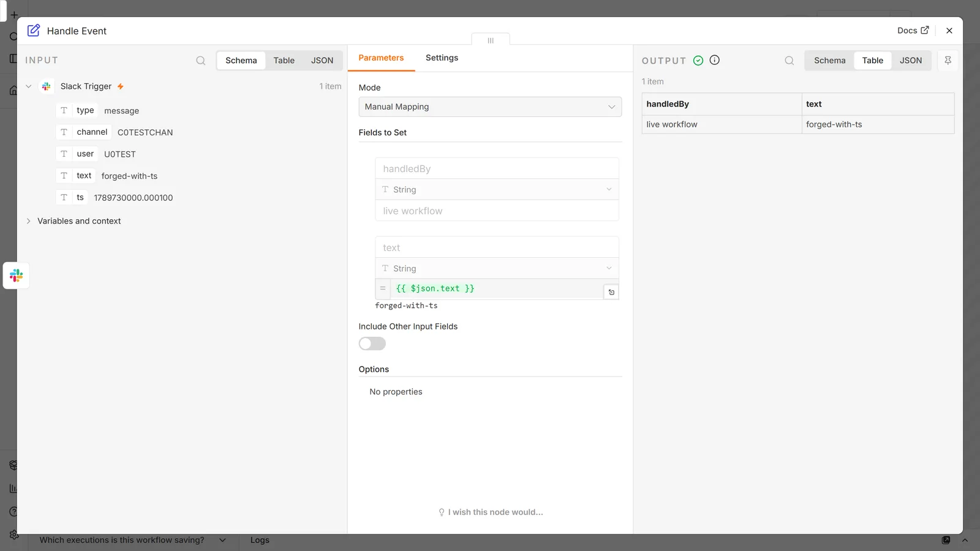Screen dimensions: 980x551
Task: Click the handledBy column header in output
Action: tap(722, 104)
